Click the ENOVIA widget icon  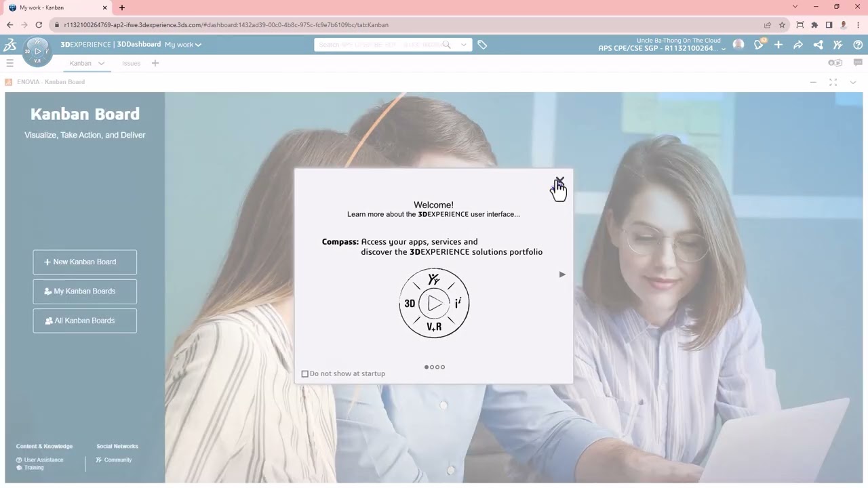9,82
